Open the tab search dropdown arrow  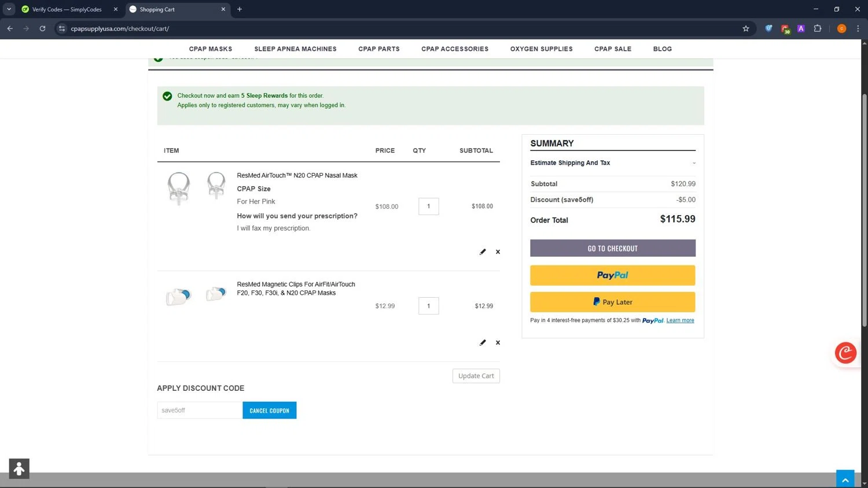(x=9, y=9)
